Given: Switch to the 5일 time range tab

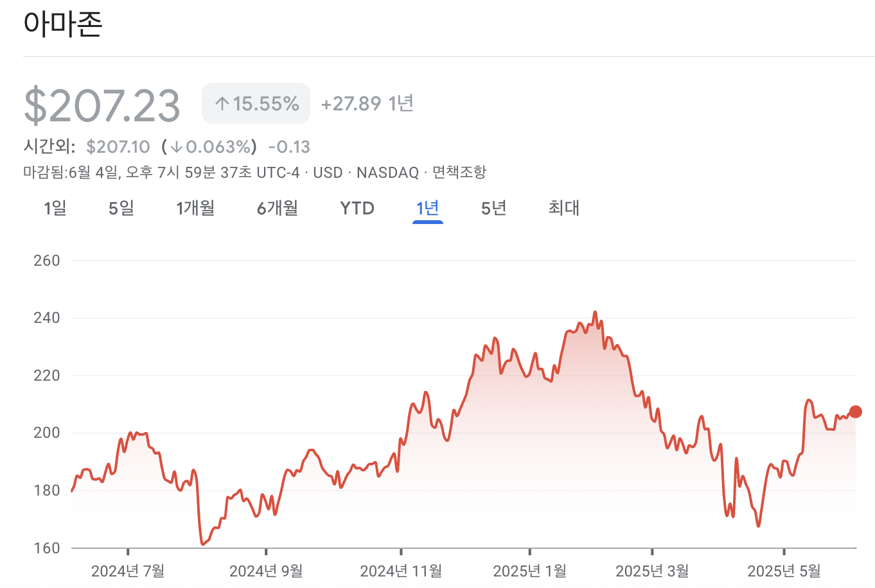Looking at the screenshot, I should 120,208.
